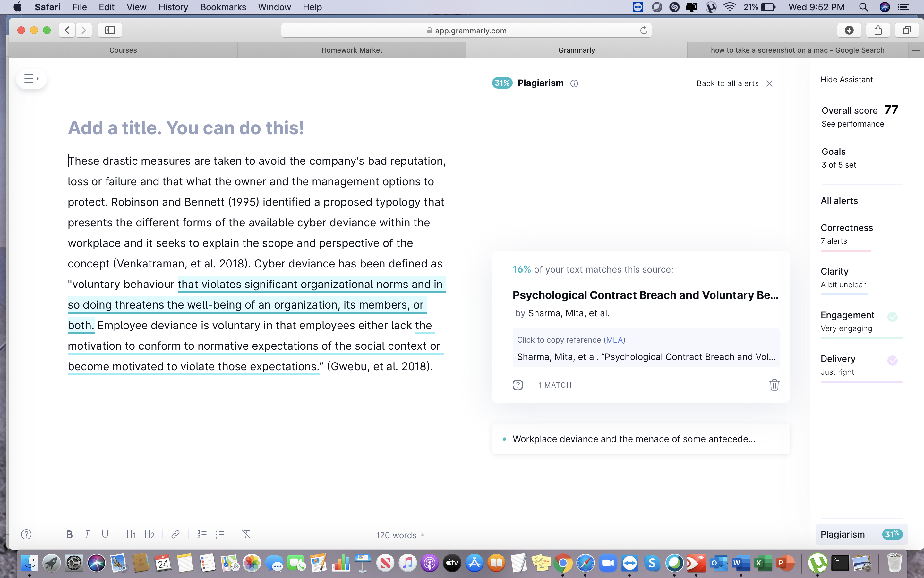
Task: Open the Grammarly document menu icon
Action: coord(31,79)
